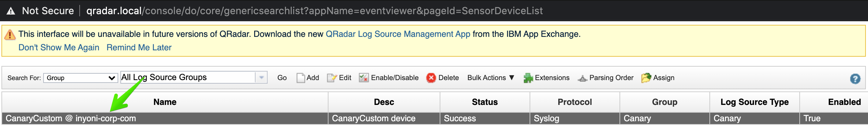Click the Assign folder icon

pos(646,78)
